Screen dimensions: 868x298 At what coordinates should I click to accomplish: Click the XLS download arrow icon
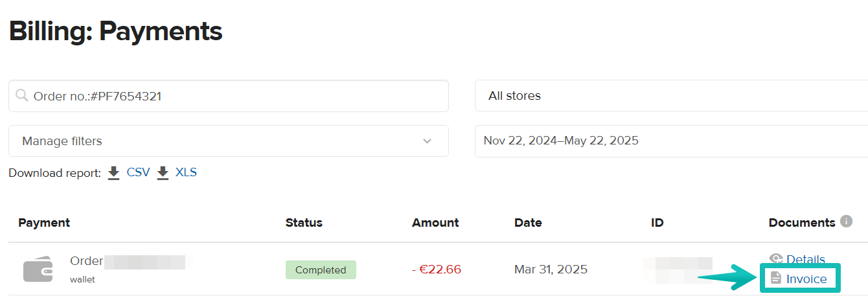click(163, 173)
